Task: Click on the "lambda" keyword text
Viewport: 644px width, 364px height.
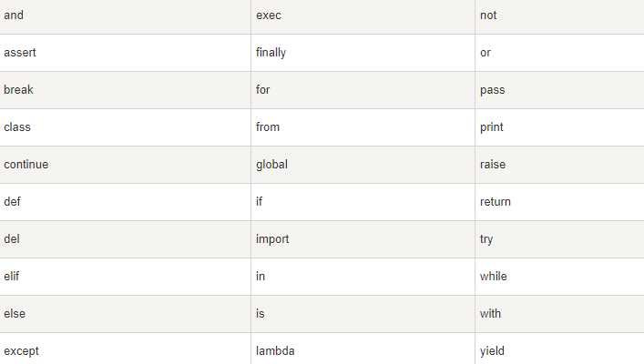Action: tap(276, 350)
